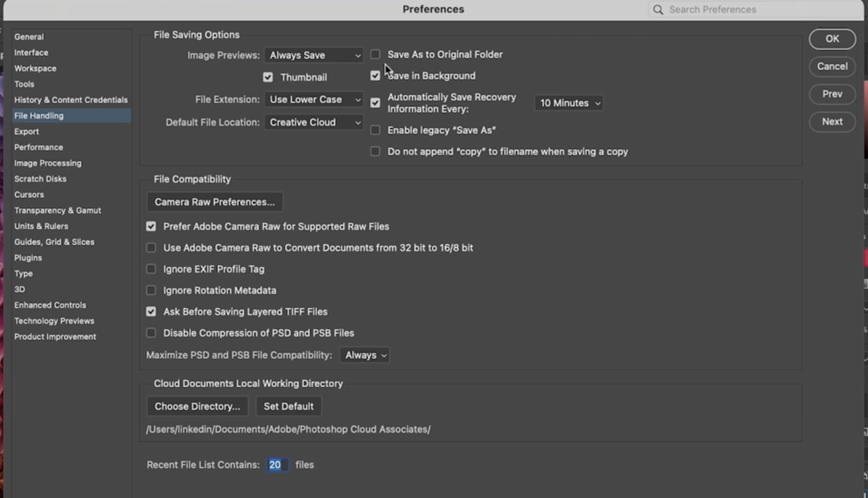This screenshot has height=498, width=868.
Task: Click the Camera Raw Preferences button
Action: [x=214, y=202]
